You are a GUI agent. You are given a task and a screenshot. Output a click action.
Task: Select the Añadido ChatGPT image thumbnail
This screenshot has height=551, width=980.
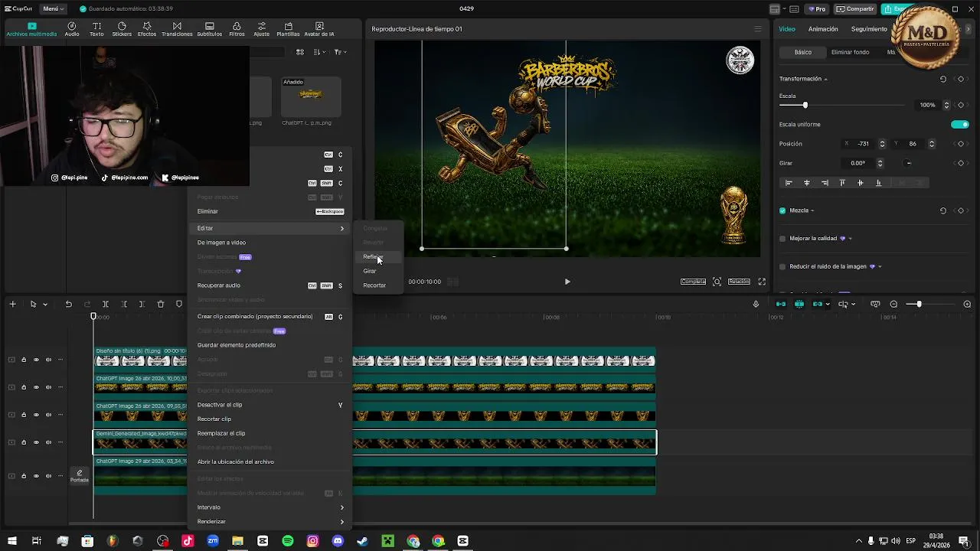click(x=311, y=96)
